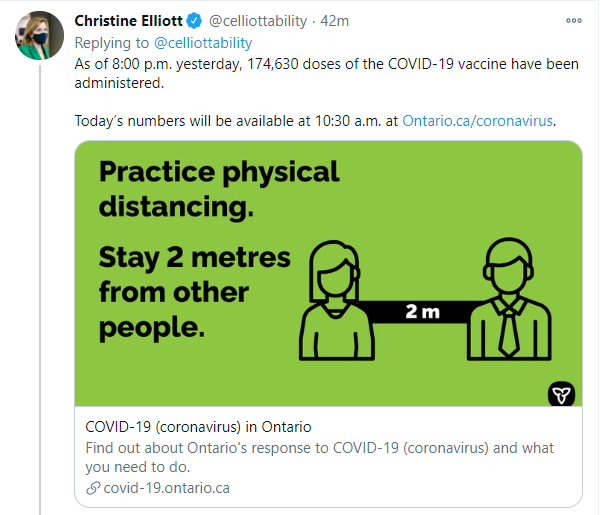
Task: Click the card description about Ontario's response
Action: 320,457
